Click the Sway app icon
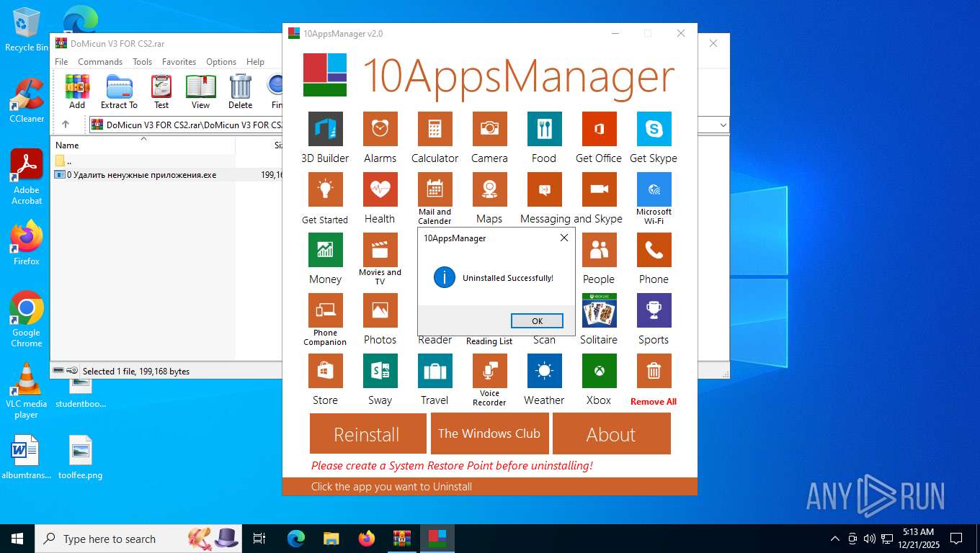This screenshot has width=980, height=553. (x=380, y=371)
